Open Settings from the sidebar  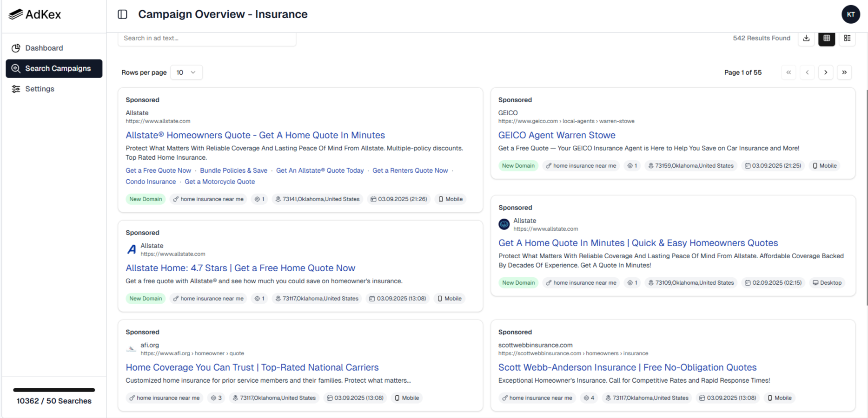(40, 89)
